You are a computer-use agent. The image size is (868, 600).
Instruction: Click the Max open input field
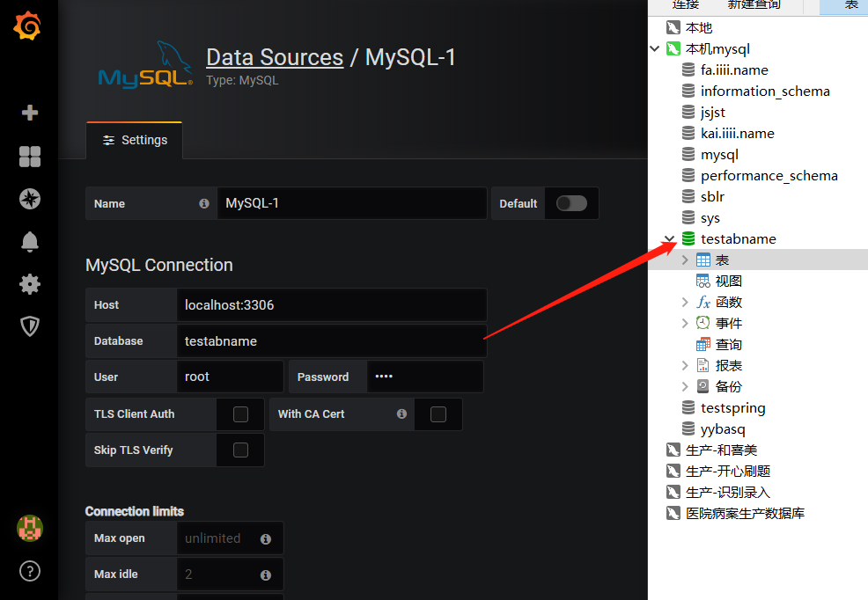tap(230, 538)
